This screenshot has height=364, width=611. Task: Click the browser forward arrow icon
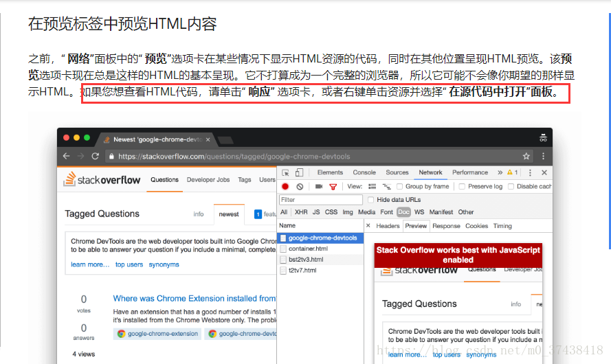pyautogui.click(x=80, y=156)
